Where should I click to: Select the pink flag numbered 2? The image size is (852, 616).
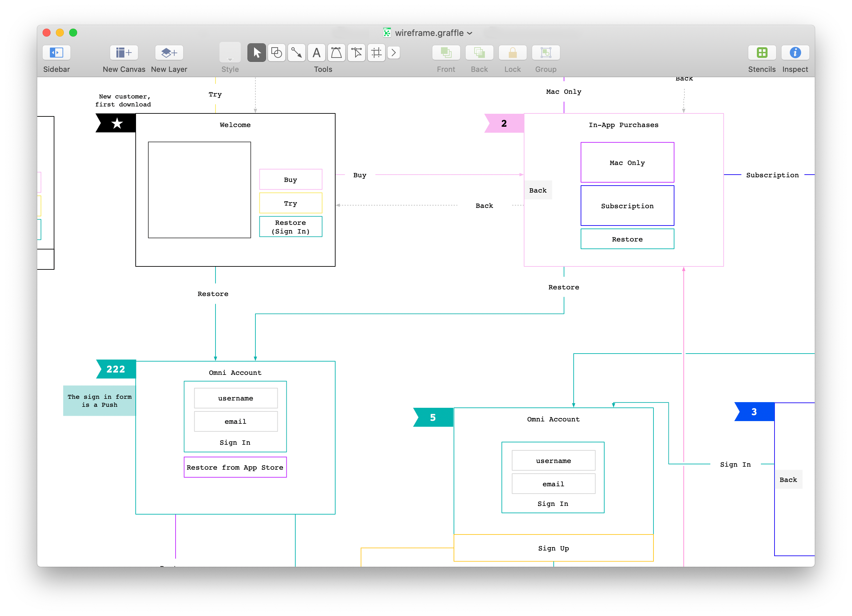(x=504, y=123)
